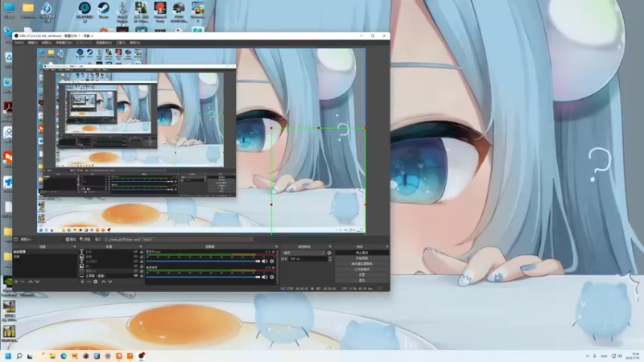Remove selected scene with the Scenes minus button
Screen dimensions: 644x362
[23, 282]
